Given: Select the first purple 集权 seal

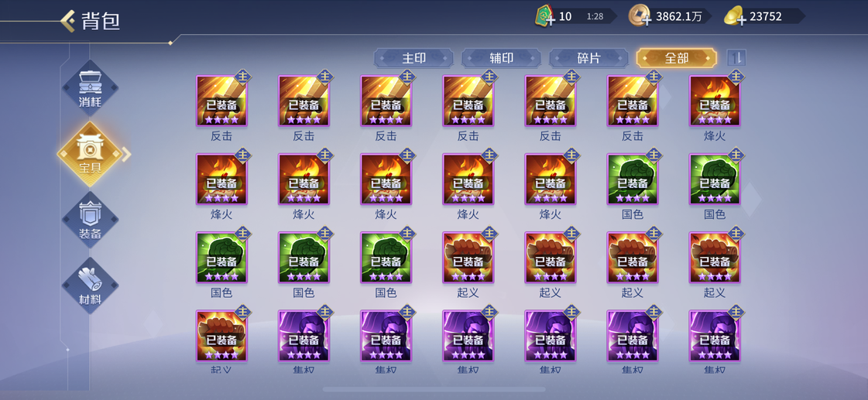Looking at the screenshot, I should tap(304, 336).
